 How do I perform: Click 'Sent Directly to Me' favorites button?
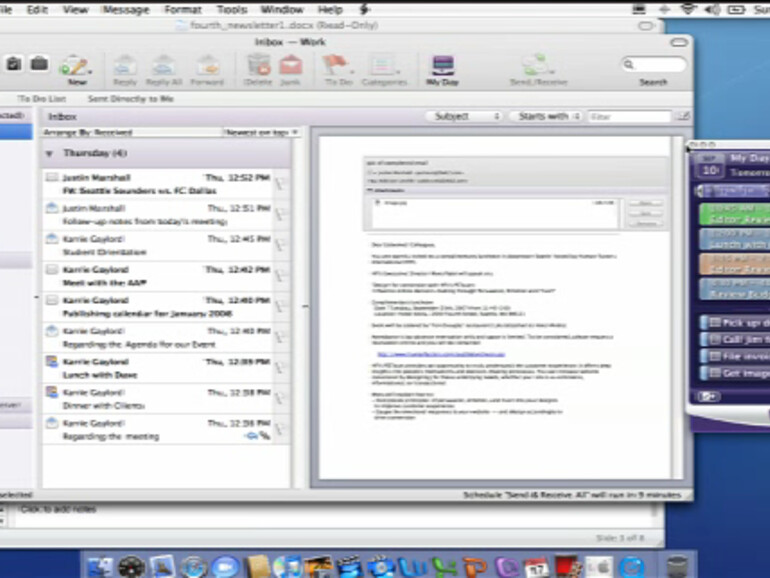131,99
